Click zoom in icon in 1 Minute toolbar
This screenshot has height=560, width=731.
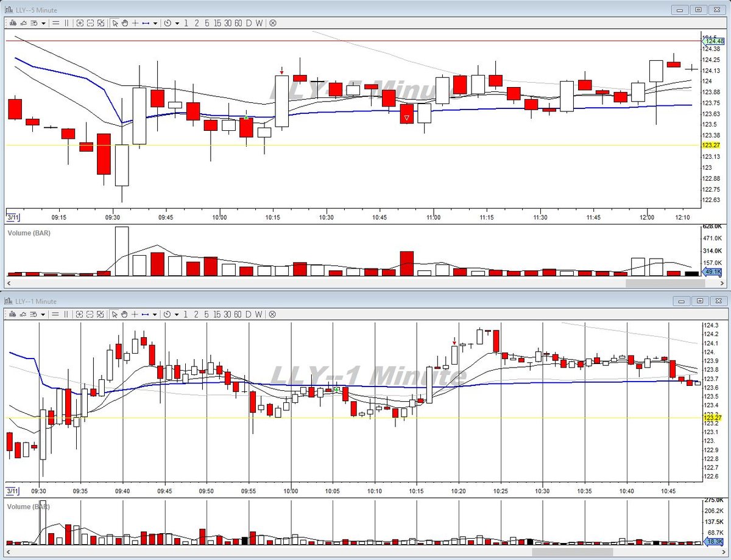pos(80,314)
